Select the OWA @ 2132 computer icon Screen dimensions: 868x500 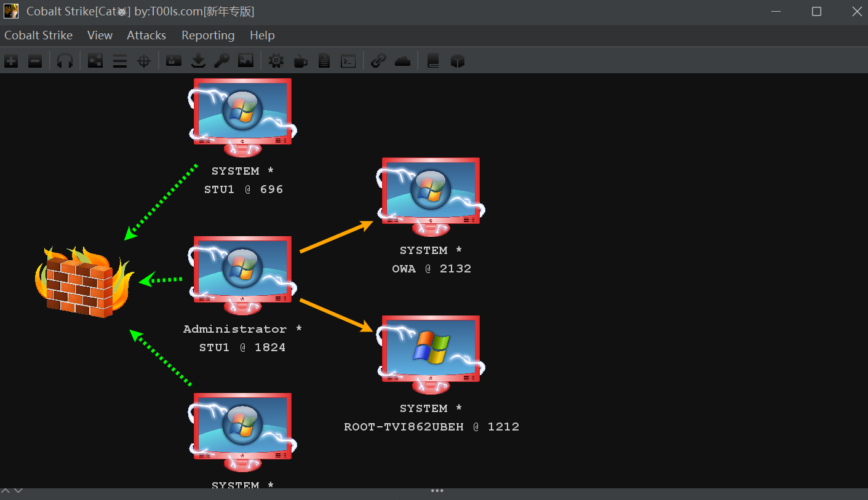[431, 196]
